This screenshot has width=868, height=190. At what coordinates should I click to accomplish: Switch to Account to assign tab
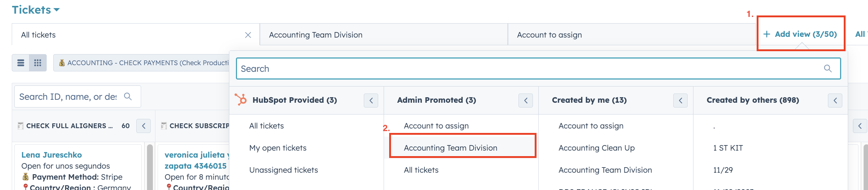click(x=549, y=35)
